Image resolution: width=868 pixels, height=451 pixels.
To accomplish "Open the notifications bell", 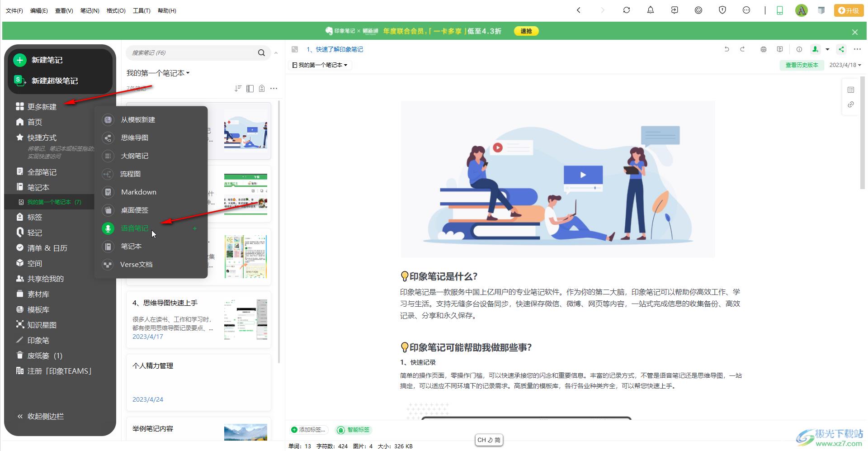I will click(651, 10).
